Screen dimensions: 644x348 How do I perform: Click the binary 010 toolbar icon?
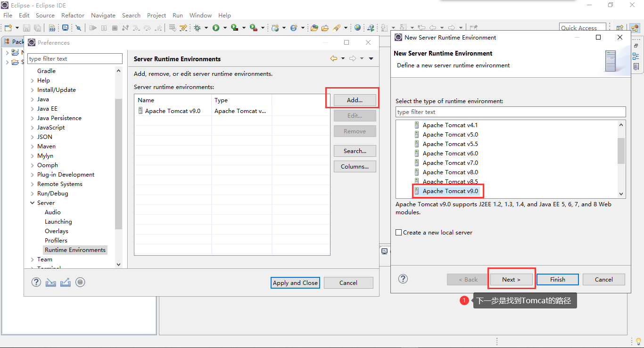coord(52,28)
